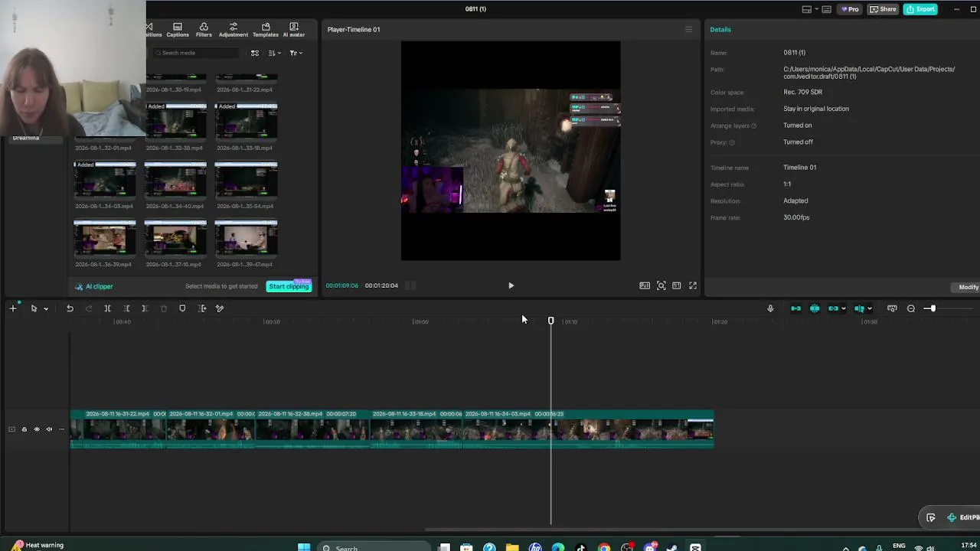Click the taskbar Search box
The image size is (980, 551).
pos(374,547)
